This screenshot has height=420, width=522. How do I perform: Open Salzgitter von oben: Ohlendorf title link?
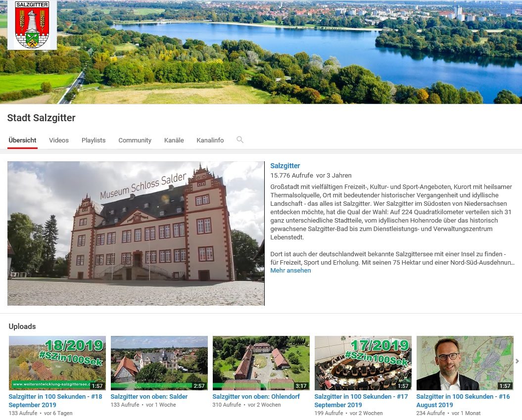click(x=256, y=397)
